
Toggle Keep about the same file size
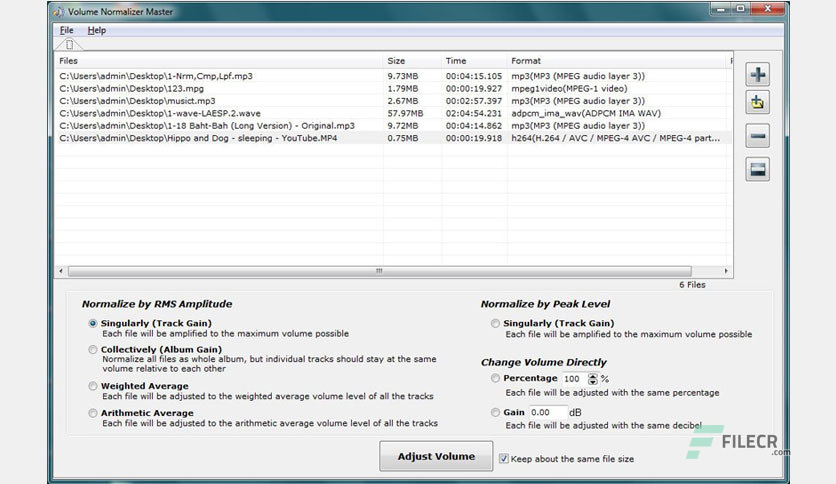click(x=504, y=458)
